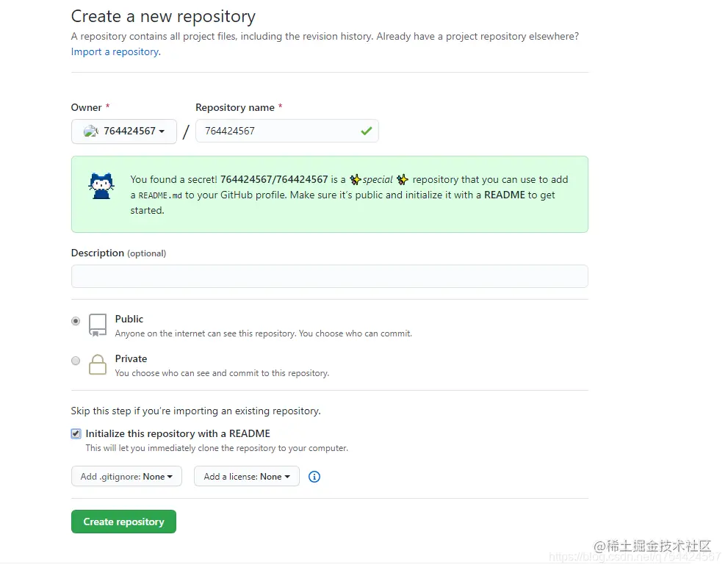The image size is (728, 570).
Task: Click the Octocat mascot icon in banner
Action: [x=101, y=186]
